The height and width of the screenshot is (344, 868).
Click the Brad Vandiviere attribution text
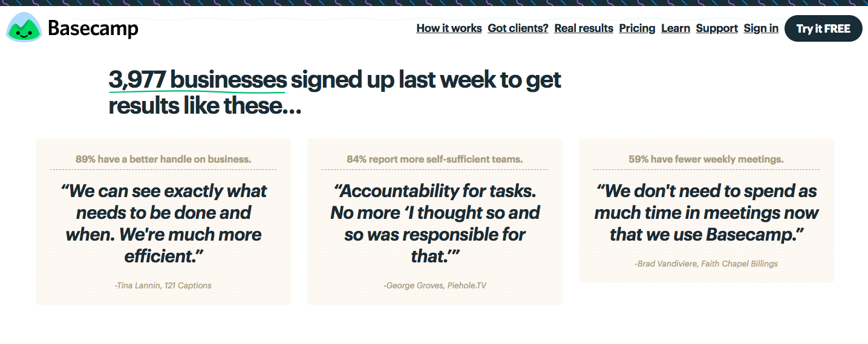(706, 264)
